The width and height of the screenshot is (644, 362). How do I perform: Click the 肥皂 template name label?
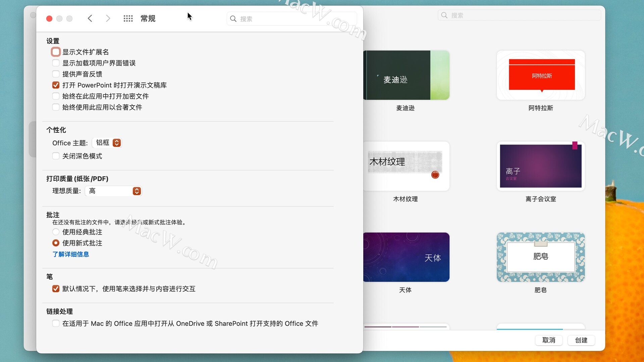[541, 290]
